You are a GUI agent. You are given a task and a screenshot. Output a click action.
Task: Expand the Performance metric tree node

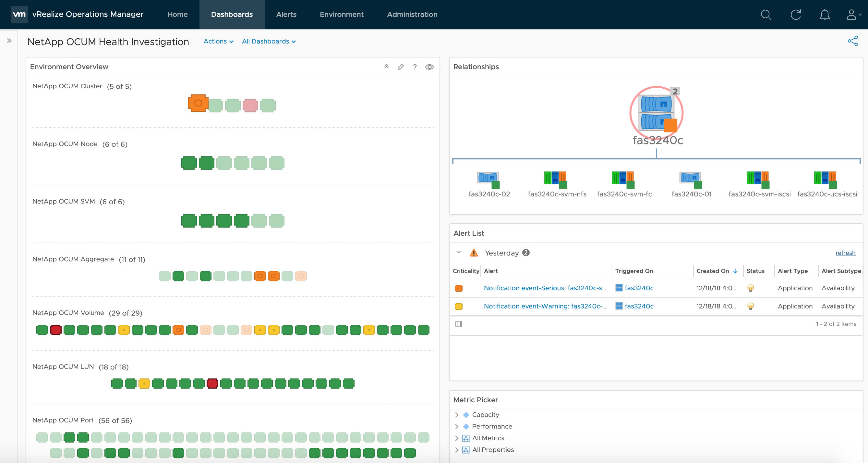coord(457,426)
